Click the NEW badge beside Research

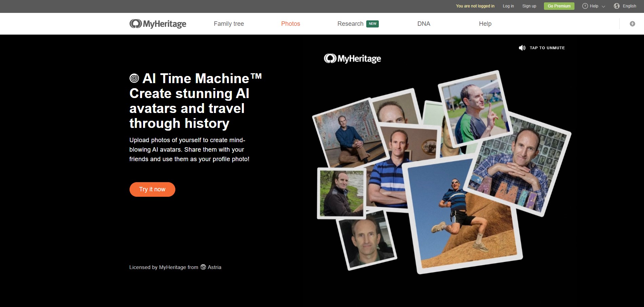(x=372, y=24)
